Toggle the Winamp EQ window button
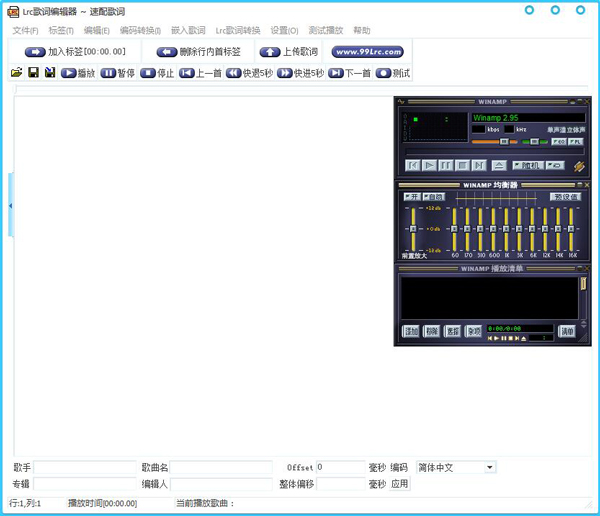Screen dimensions: 600x516 559,142
